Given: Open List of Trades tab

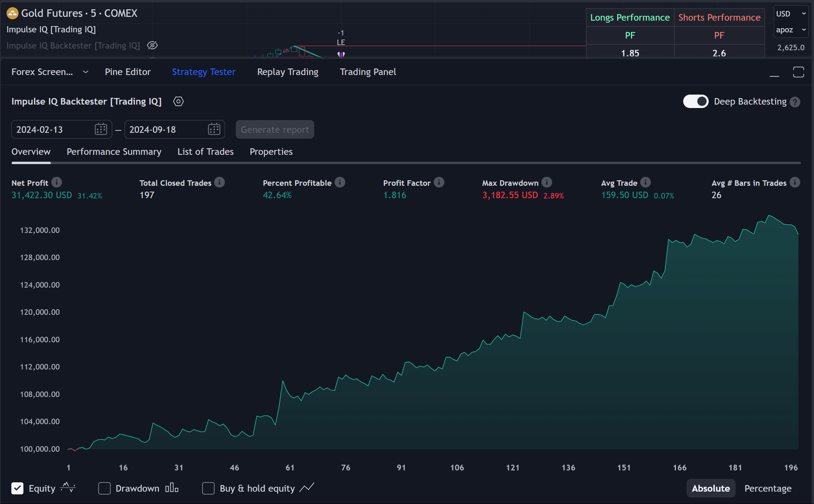Looking at the screenshot, I should (x=205, y=152).
